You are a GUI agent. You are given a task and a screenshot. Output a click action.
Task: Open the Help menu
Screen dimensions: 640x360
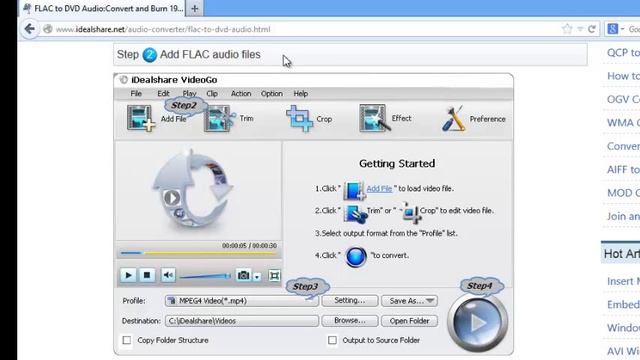pos(300,93)
